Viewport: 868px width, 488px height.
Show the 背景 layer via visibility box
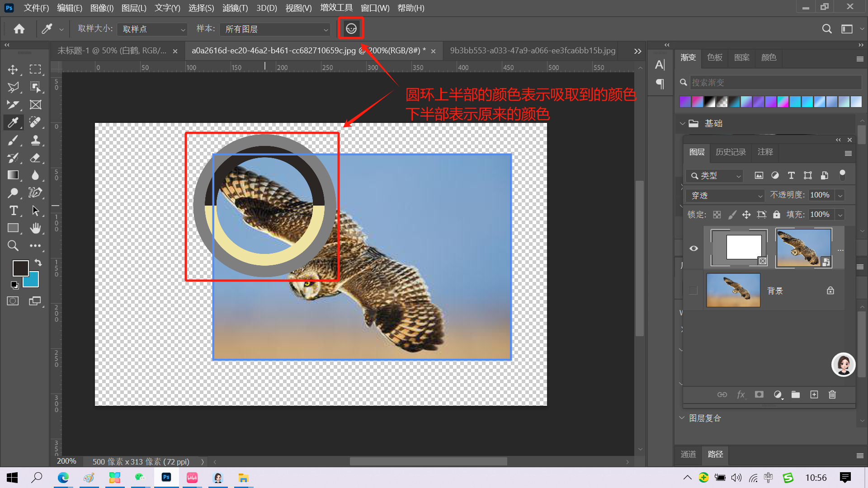pos(693,291)
